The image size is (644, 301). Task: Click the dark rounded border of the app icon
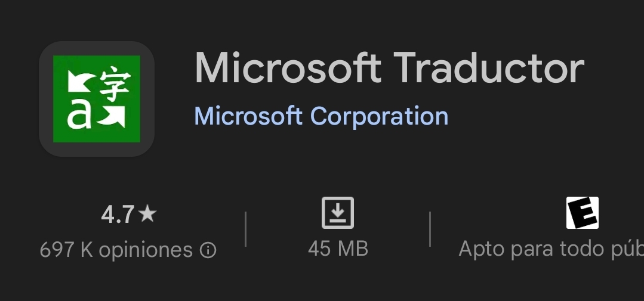pyautogui.click(x=45, y=99)
